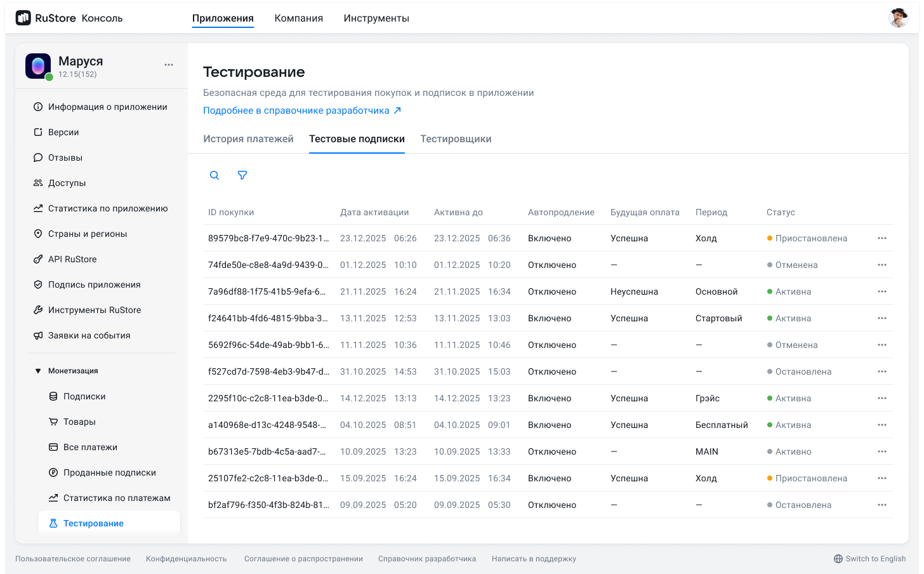
Task: Click the Статистика по приложению chart icon
Action: click(x=39, y=208)
